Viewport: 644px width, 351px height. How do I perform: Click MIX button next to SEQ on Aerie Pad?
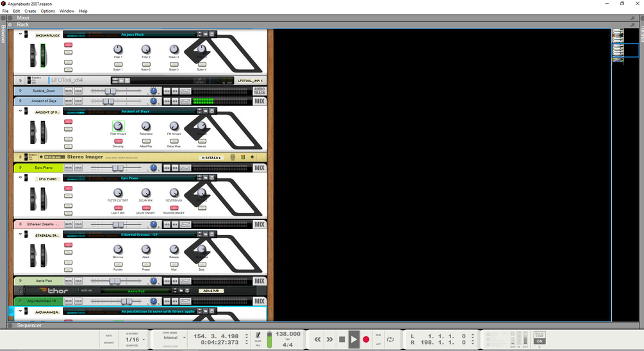click(175, 281)
